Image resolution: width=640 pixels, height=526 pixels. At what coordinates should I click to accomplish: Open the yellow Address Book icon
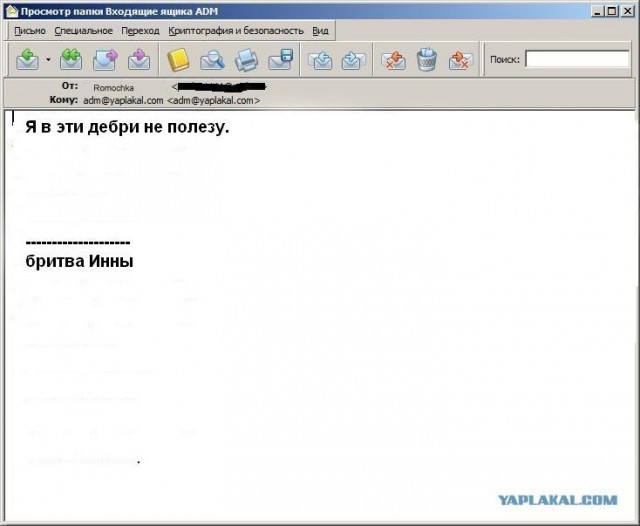(x=178, y=60)
